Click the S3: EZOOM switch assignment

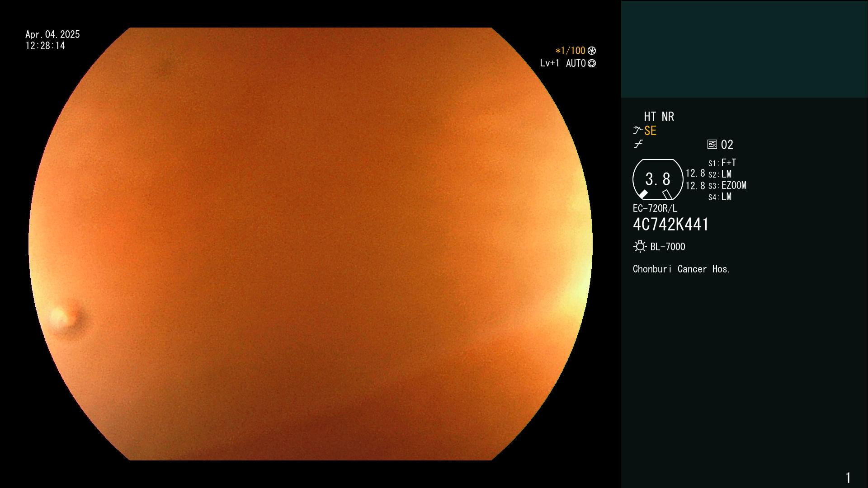pyautogui.click(x=727, y=185)
